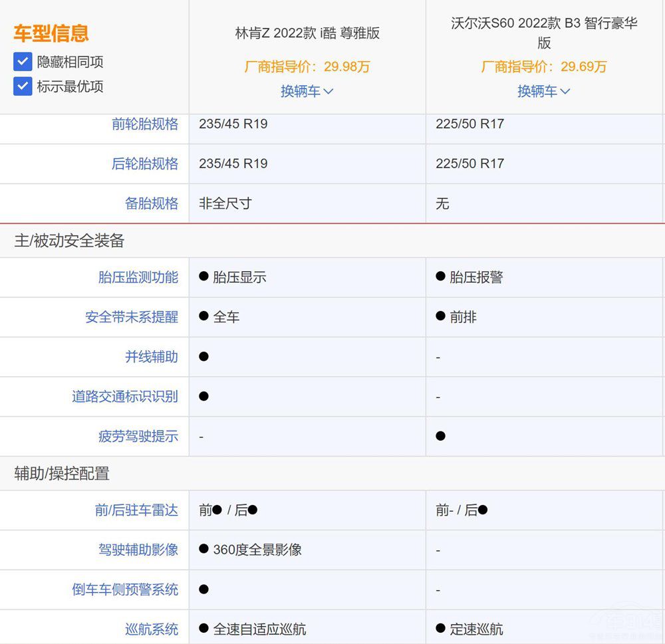
Task: Click the 沃尔沃S60 2022款 B3 智行豪华版 title
Action: (x=544, y=33)
